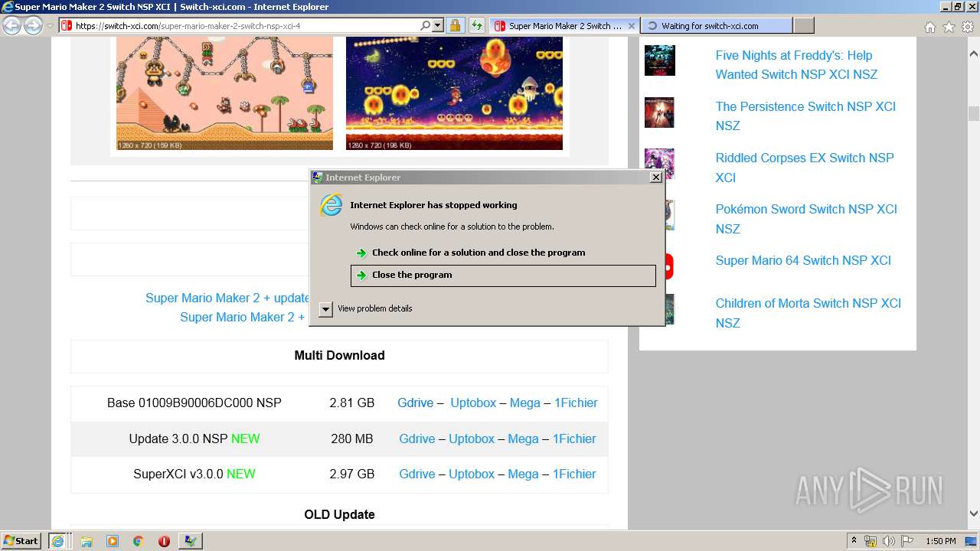Click the security lock icon
This screenshot has width=980, height=551.
[455, 25]
